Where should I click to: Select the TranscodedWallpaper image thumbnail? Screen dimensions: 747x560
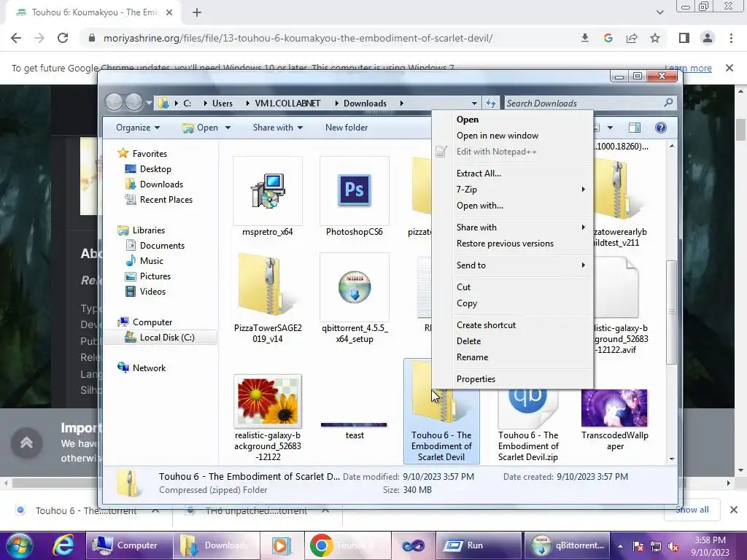click(x=614, y=408)
